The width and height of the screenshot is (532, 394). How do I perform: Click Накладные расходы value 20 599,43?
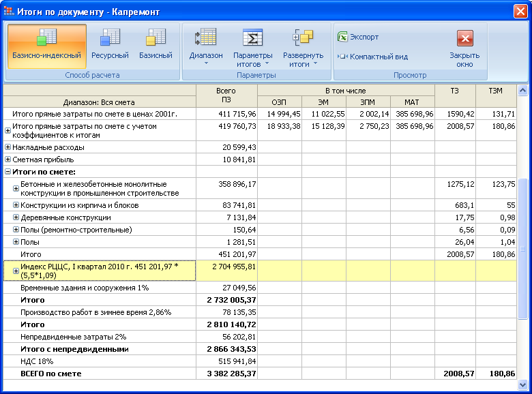pyautogui.click(x=239, y=147)
